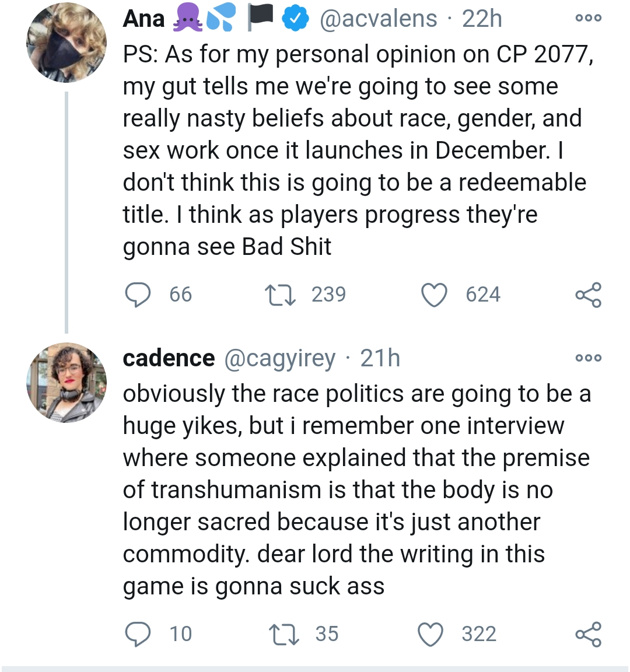Reply to Ana's tweet via comment icon
The height and width of the screenshot is (672, 630).
click(138, 295)
